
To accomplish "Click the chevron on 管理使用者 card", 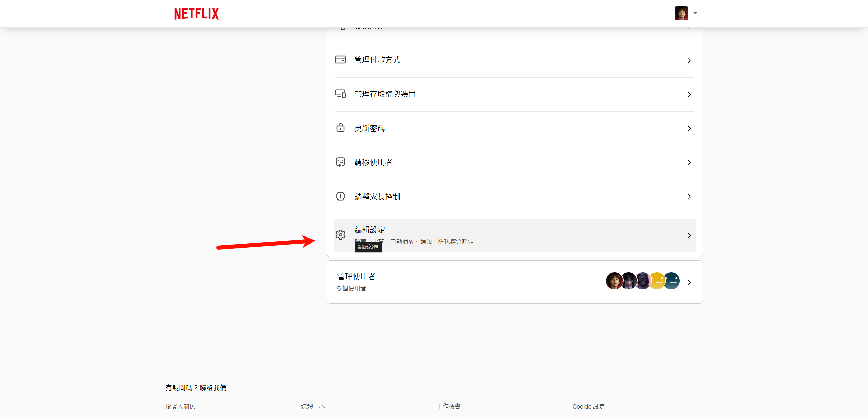I will (x=689, y=282).
